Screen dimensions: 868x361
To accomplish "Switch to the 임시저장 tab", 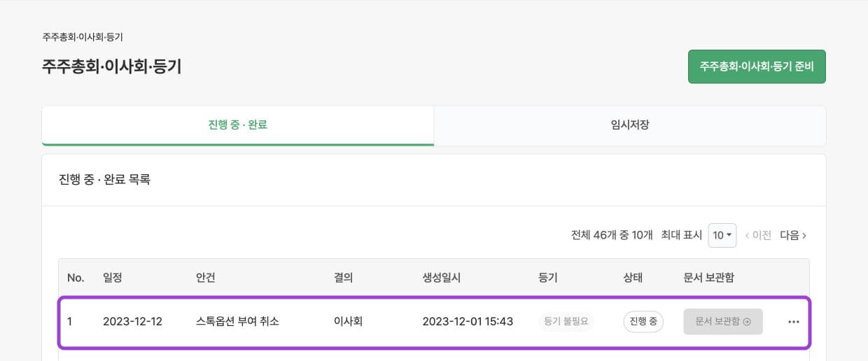I will tap(629, 125).
